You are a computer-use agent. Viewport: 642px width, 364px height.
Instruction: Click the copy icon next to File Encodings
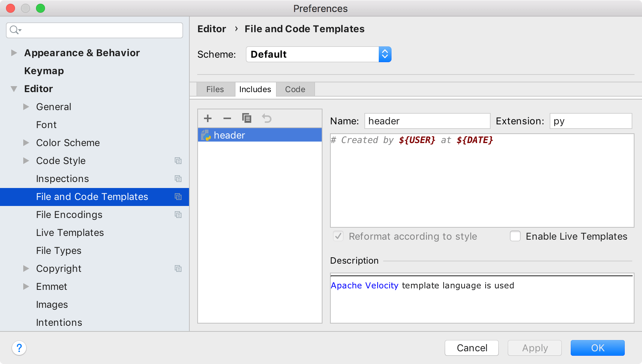click(x=178, y=215)
